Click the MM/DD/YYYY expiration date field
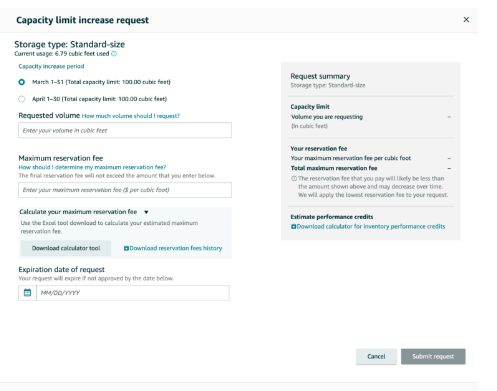This screenshot has width=497, height=391. click(x=133, y=293)
